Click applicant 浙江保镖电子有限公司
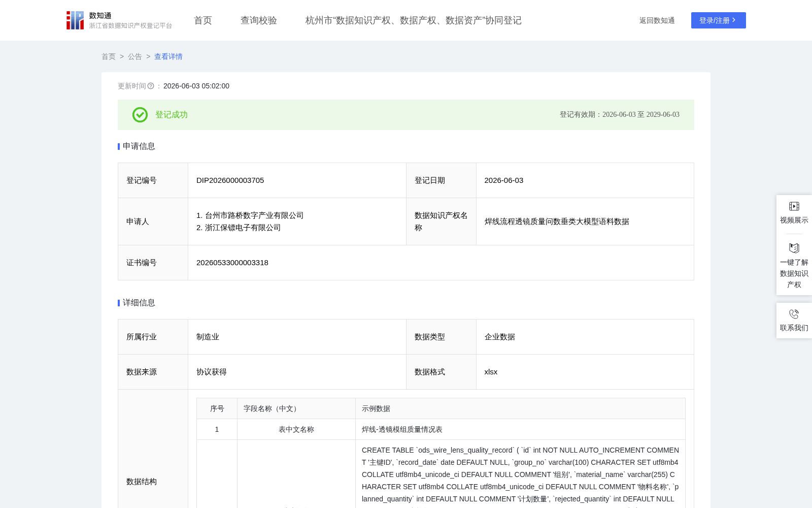 pyautogui.click(x=243, y=228)
